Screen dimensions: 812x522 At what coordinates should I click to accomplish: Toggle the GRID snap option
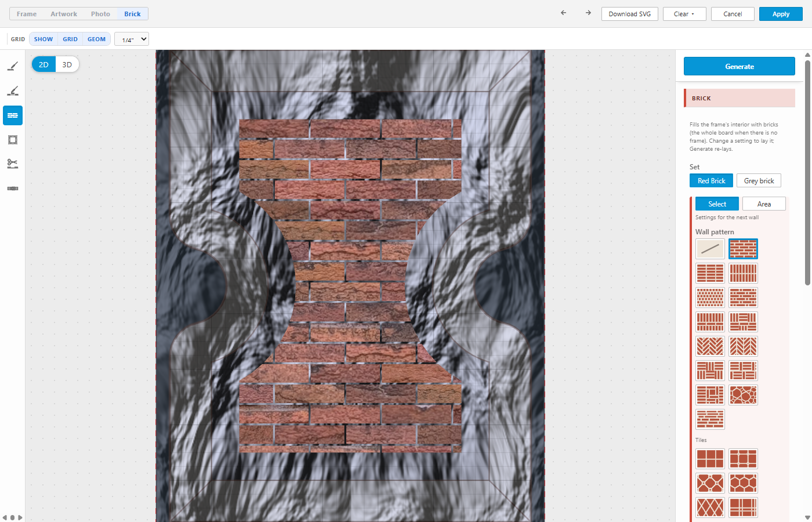click(x=70, y=39)
